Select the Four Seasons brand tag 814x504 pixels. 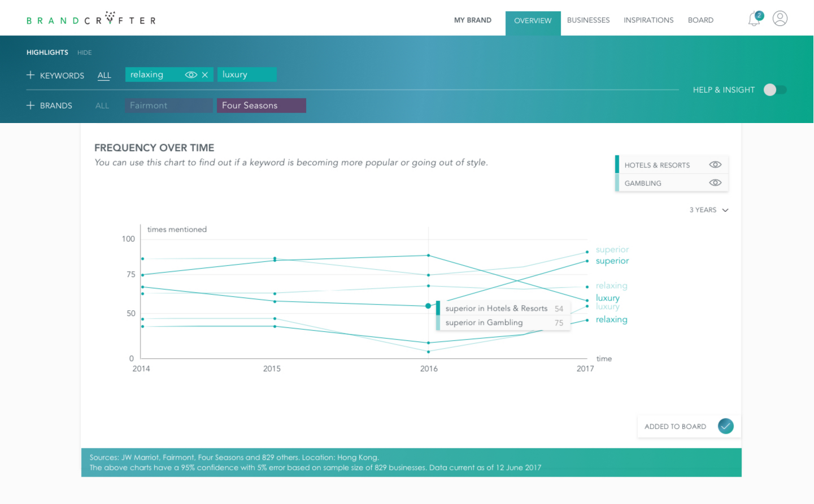pos(262,106)
